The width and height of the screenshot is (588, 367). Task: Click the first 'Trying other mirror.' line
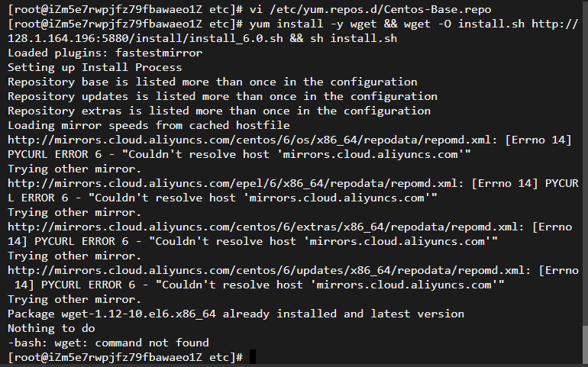click(74, 169)
